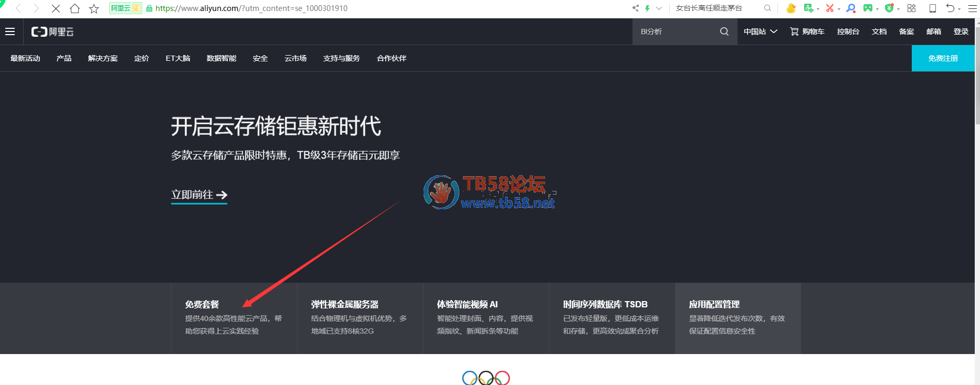Stop page loading with X button
The height and width of the screenshot is (385, 980).
pyautogui.click(x=56, y=8)
